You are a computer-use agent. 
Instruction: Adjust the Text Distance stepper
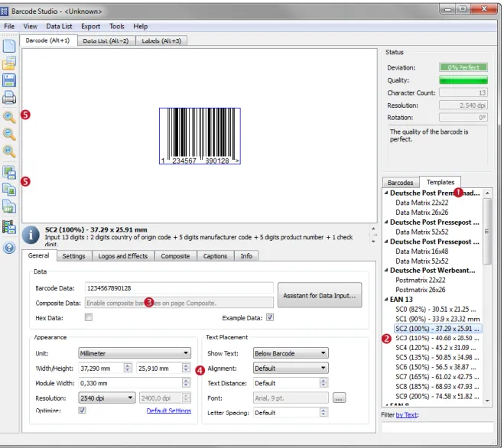click(324, 383)
